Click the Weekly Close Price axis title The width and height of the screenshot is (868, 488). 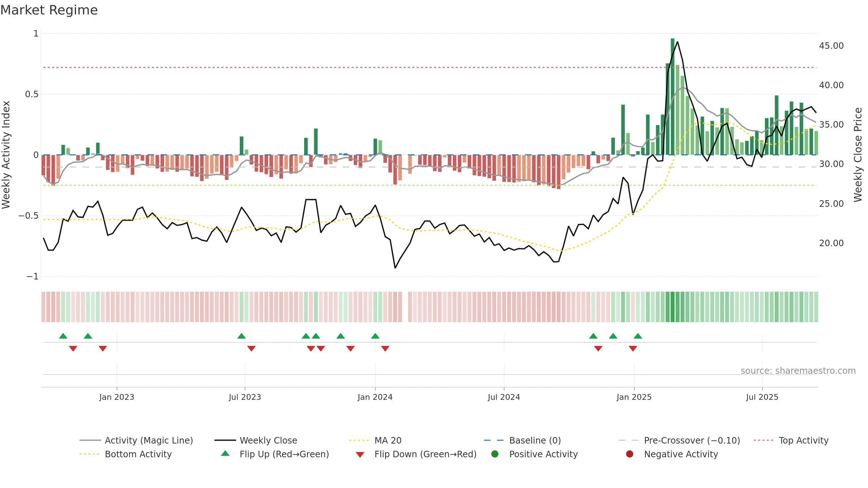click(858, 155)
